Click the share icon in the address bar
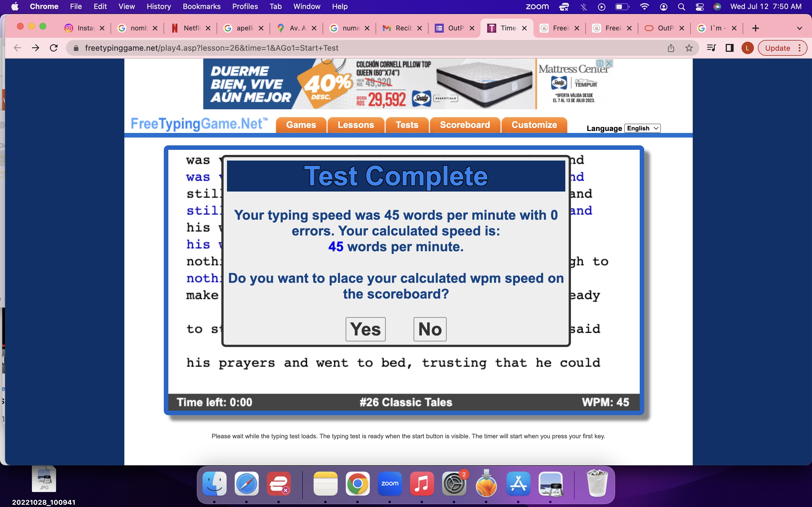This screenshot has width=812, height=507. click(671, 48)
